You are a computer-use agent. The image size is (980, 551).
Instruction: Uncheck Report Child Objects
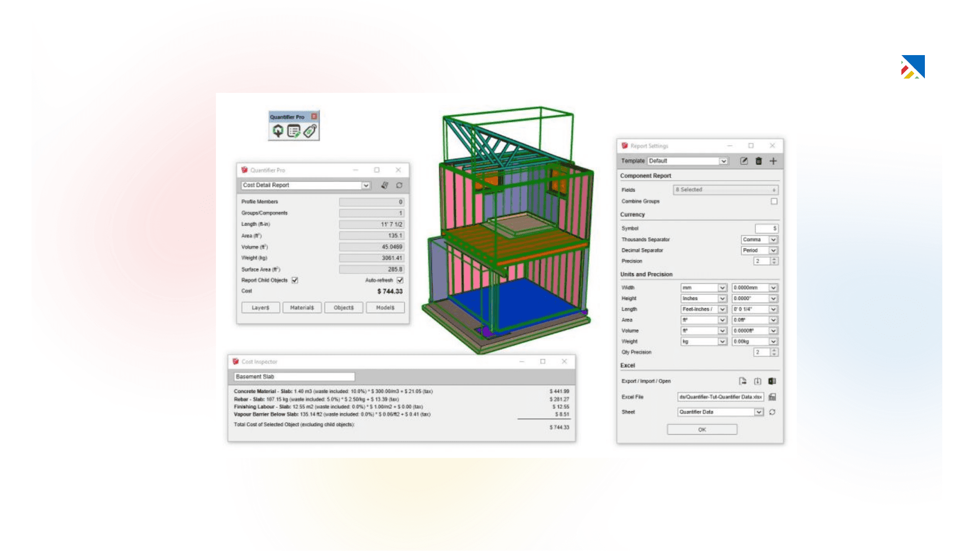(x=294, y=280)
